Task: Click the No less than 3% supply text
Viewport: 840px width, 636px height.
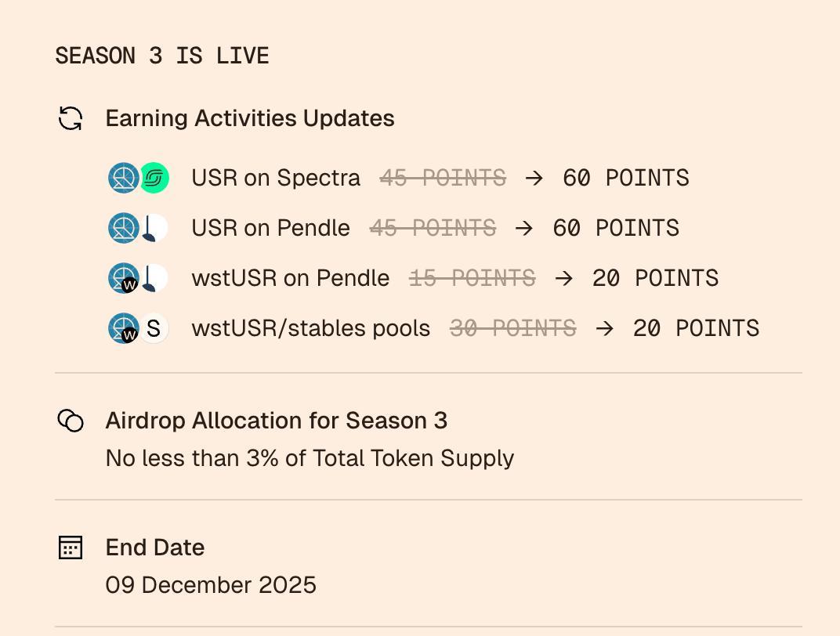Action: (310, 458)
